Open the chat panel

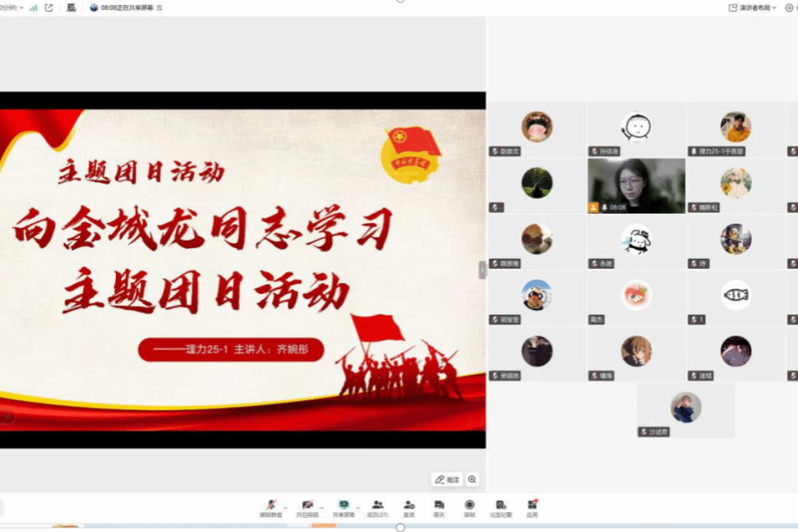[x=439, y=506]
